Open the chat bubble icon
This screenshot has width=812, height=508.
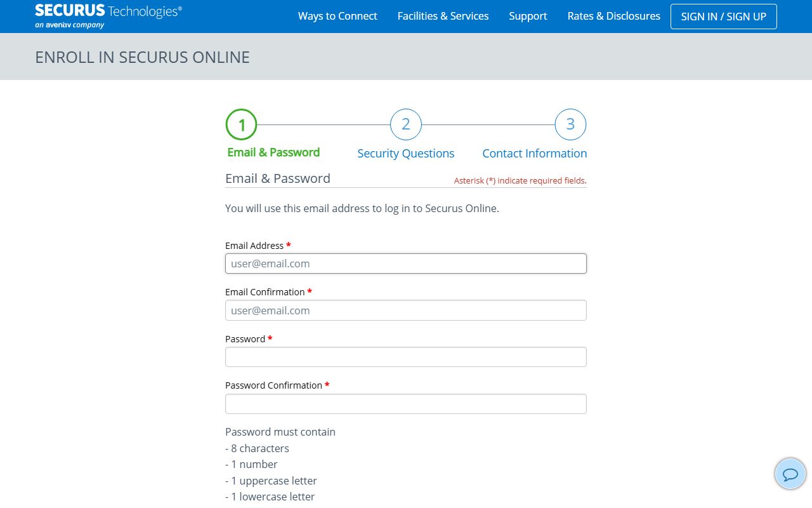[790, 474]
